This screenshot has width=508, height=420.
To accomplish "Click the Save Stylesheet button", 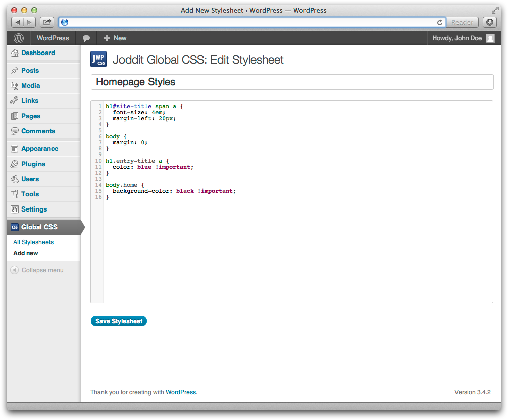I will [x=119, y=321].
